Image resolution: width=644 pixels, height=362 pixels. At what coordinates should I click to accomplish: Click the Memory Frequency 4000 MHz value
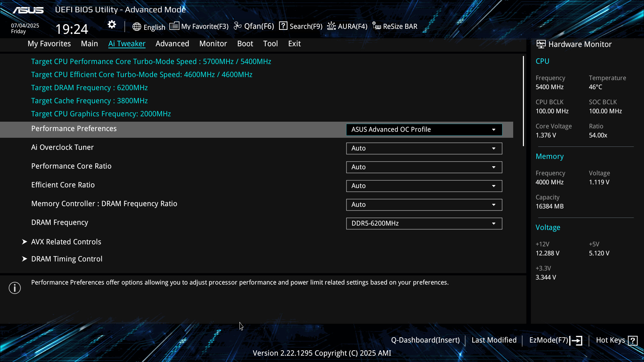pos(549,182)
